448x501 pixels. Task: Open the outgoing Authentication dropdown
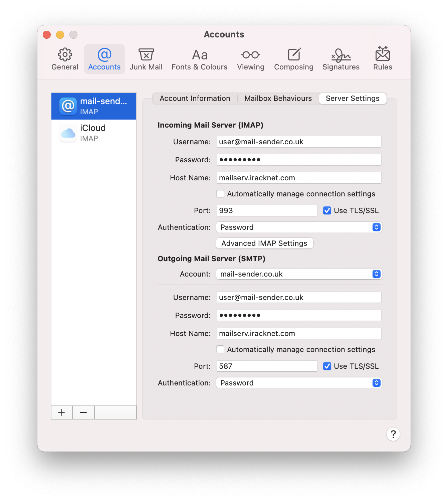[299, 383]
